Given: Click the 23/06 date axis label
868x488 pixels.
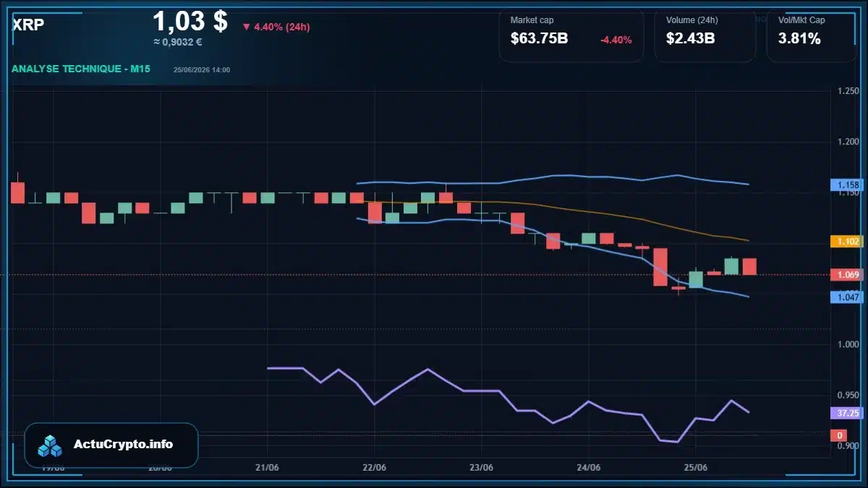Looking at the screenshot, I should [481, 467].
